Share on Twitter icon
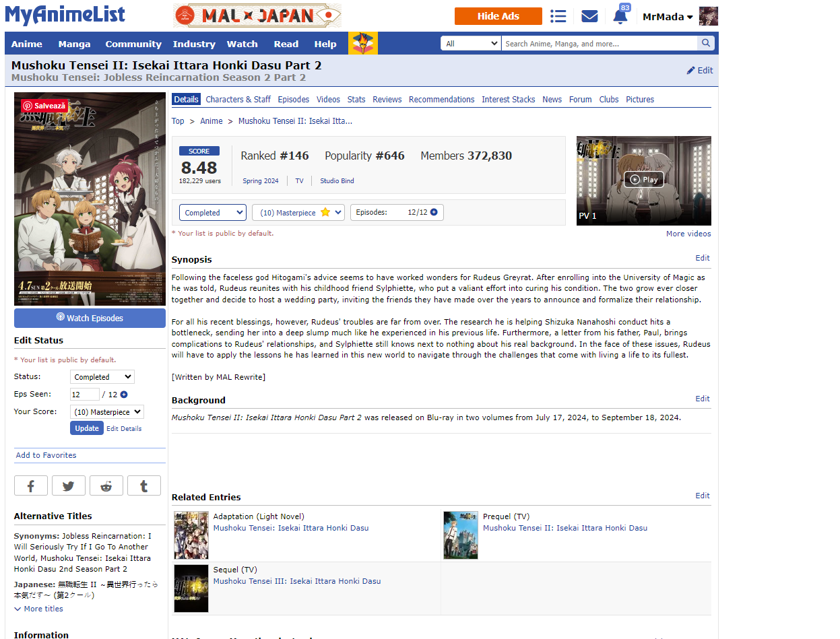This screenshot has width=840, height=639. (69, 485)
